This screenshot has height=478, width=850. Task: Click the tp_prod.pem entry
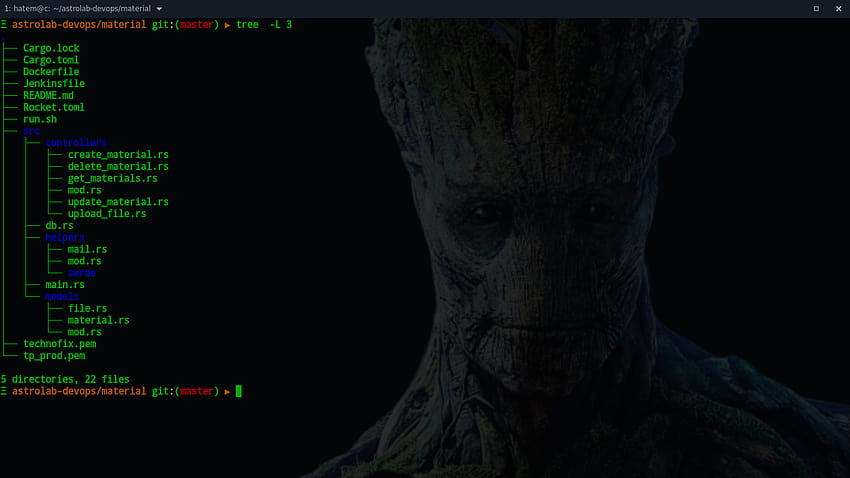54,356
